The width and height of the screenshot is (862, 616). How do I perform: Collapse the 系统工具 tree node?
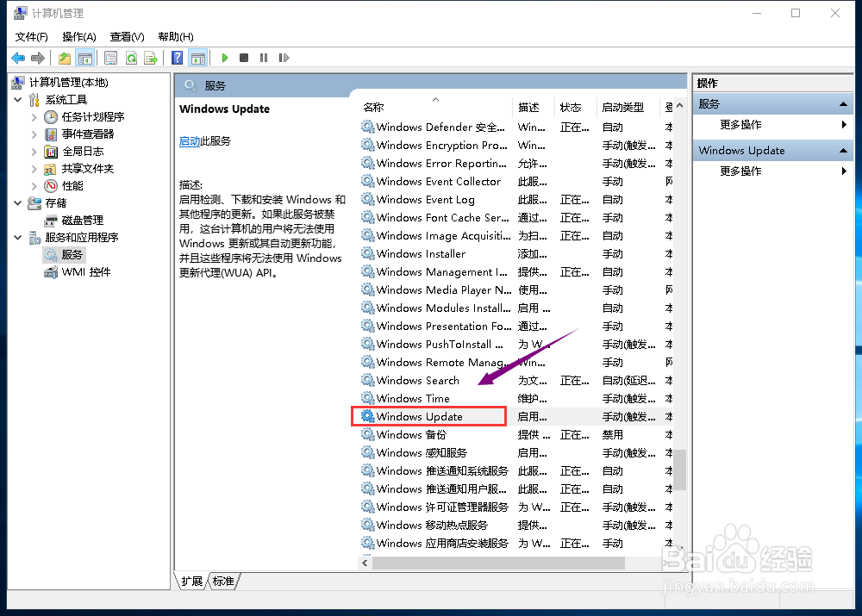pos(17,100)
